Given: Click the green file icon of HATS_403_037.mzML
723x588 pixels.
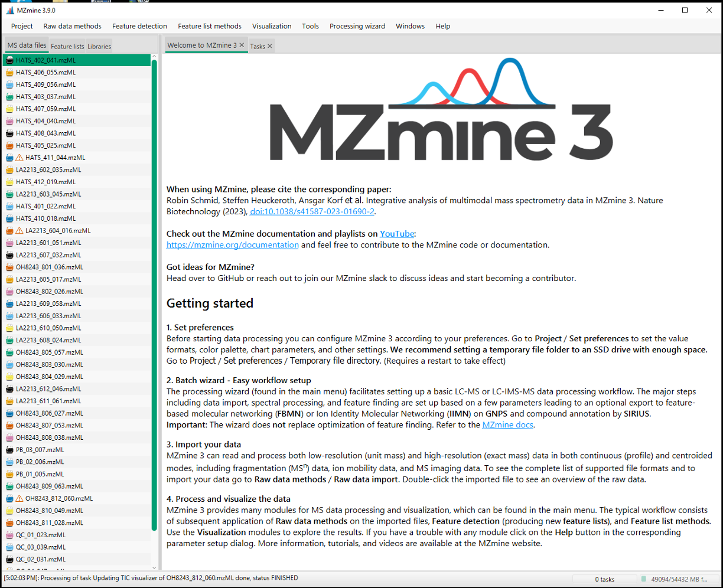Looking at the screenshot, I should (x=9, y=97).
